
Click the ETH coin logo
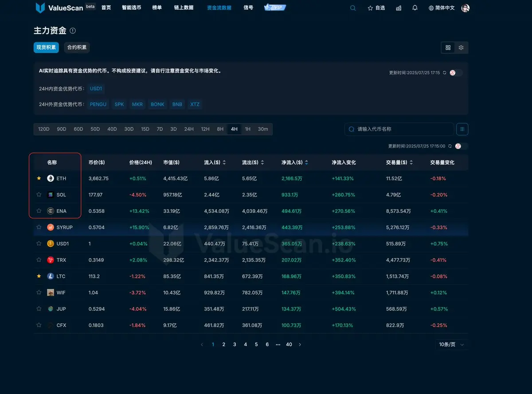[x=51, y=178]
